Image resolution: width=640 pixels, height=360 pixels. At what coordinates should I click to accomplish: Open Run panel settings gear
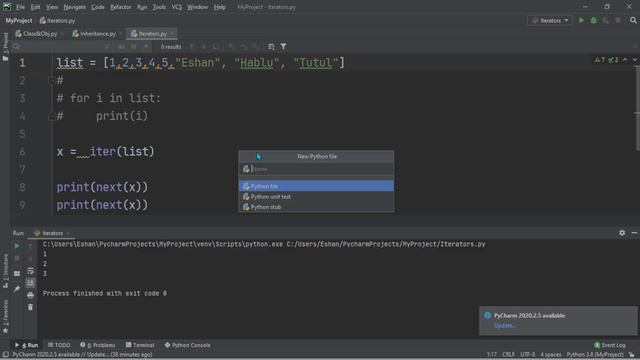[622, 233]
